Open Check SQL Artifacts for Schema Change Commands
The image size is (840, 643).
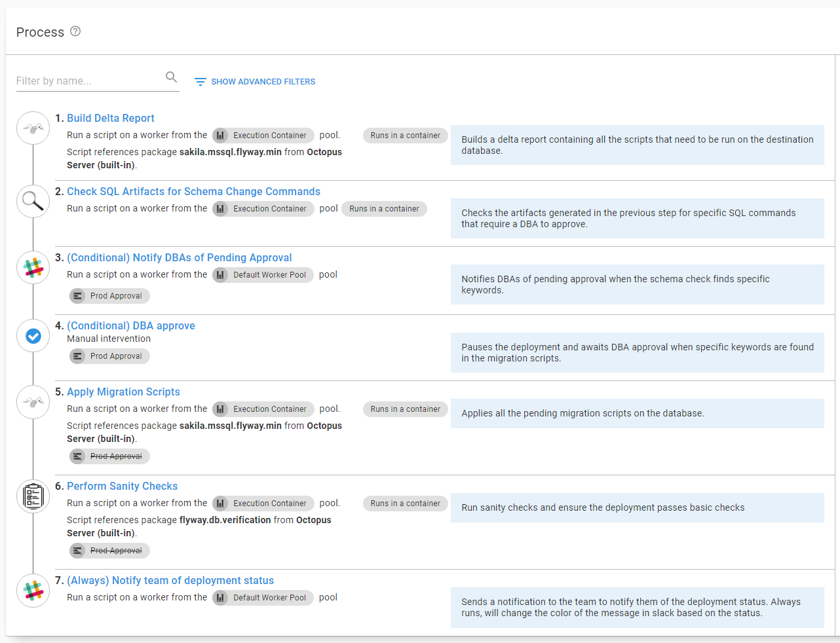tap(193, 191)
